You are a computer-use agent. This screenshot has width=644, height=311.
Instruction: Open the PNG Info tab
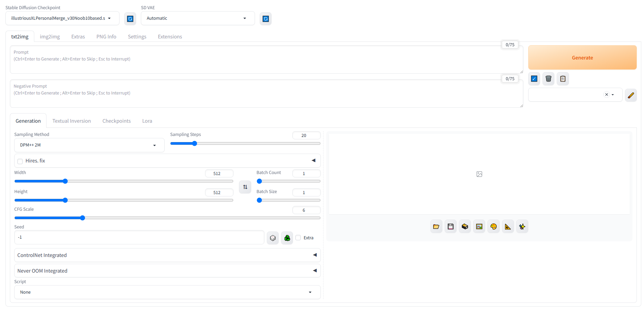(106, 37)
